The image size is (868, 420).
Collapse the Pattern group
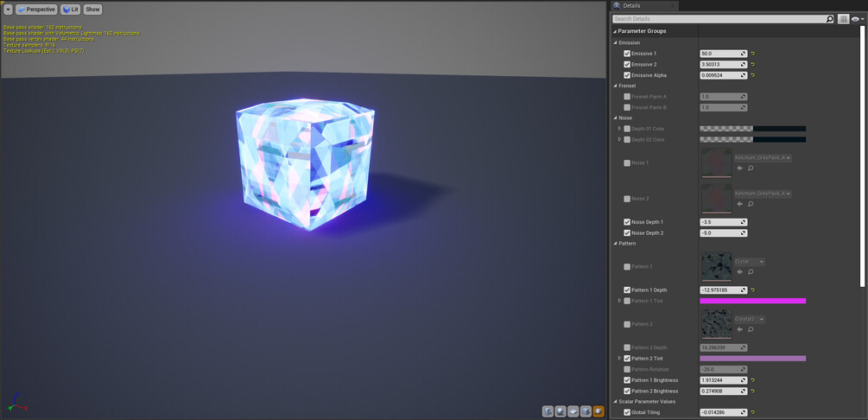click(615, 244)
